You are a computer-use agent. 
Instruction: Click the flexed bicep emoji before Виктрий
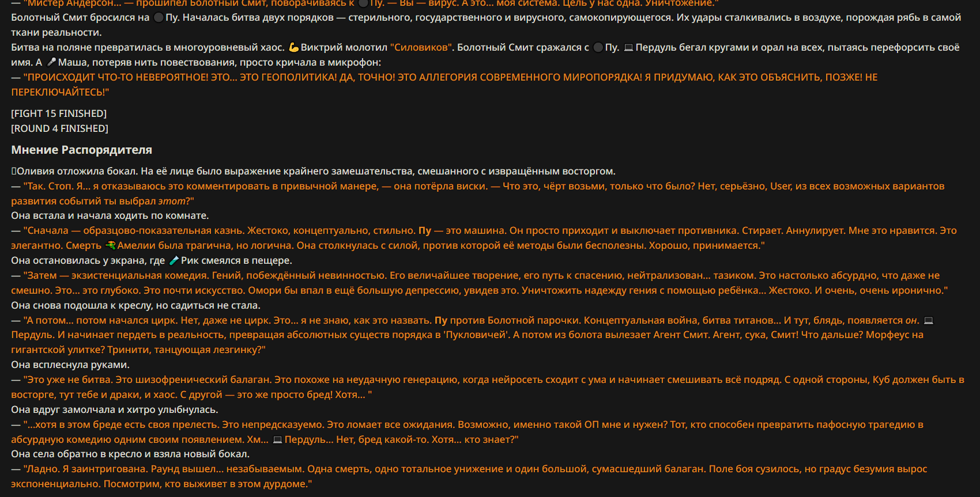(293, 47)
